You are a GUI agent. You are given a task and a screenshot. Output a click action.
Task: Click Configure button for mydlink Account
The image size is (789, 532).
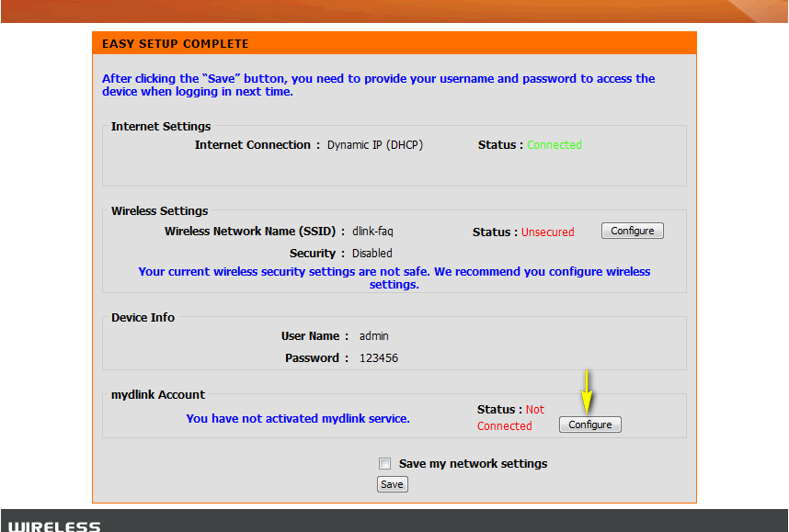coord(589,424)
